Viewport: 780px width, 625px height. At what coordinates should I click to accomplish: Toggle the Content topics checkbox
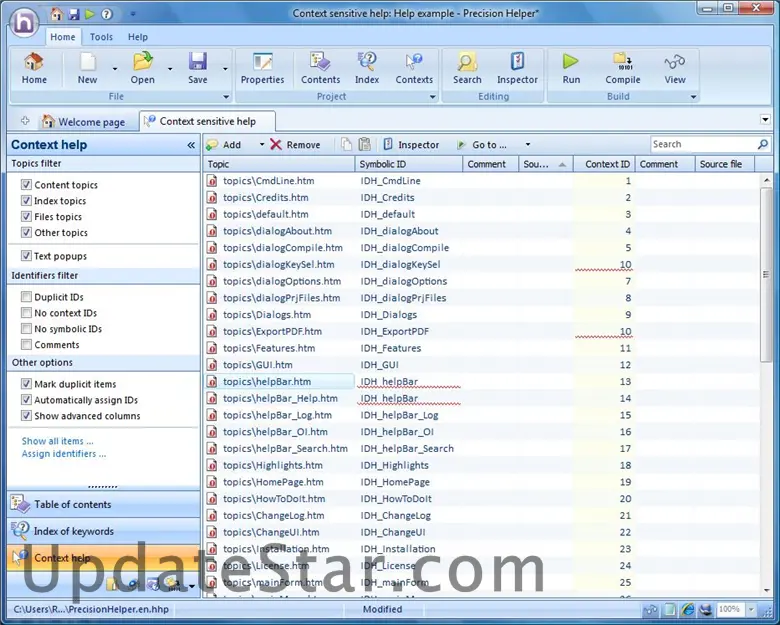point(26,185)
